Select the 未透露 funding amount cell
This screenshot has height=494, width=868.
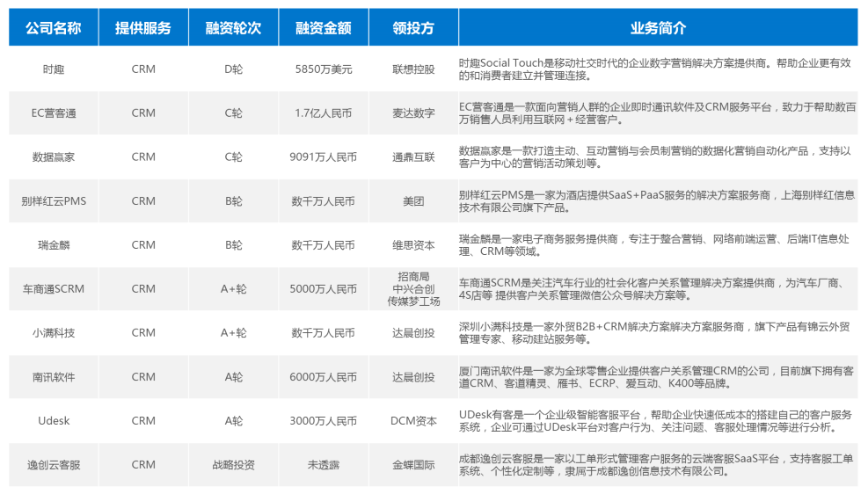pos(323,465)
